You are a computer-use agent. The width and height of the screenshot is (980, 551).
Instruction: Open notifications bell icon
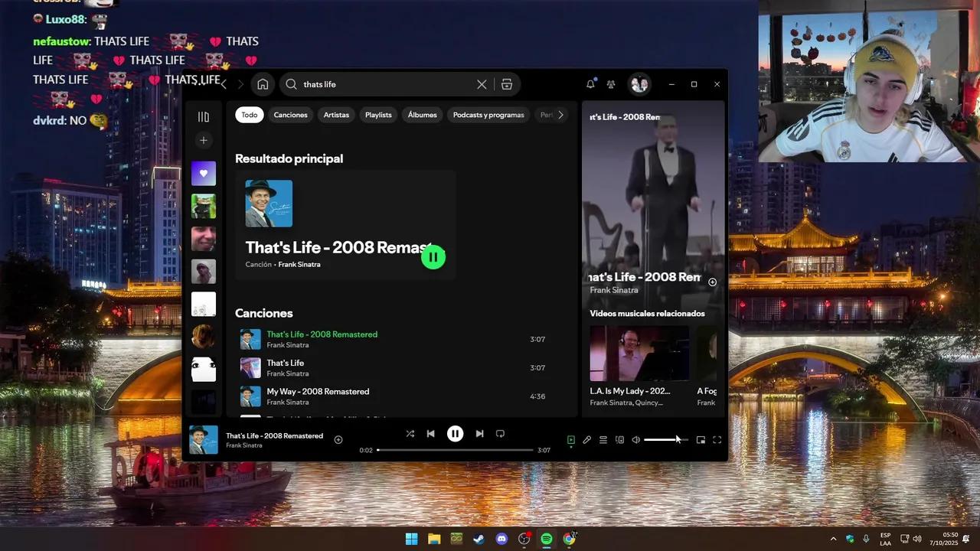[590, 84]
